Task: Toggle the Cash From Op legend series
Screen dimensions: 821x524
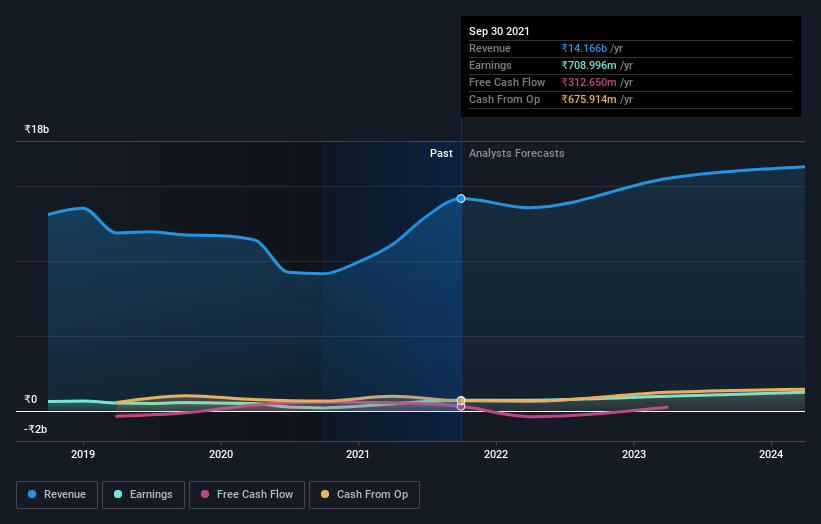Action: [x=364, y=495]
